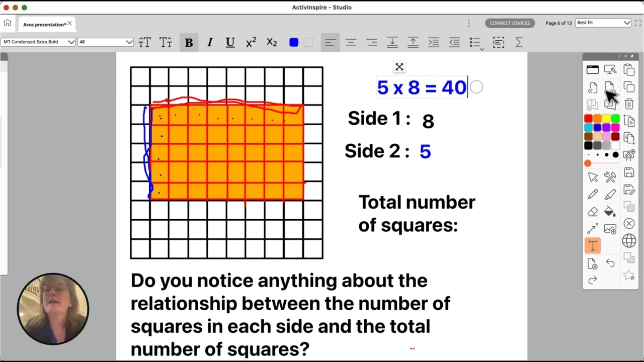Image resolution: width=644 pixels, height=362 pixels.
Task: Click the Connect Devices button
Action: point(510,23)
